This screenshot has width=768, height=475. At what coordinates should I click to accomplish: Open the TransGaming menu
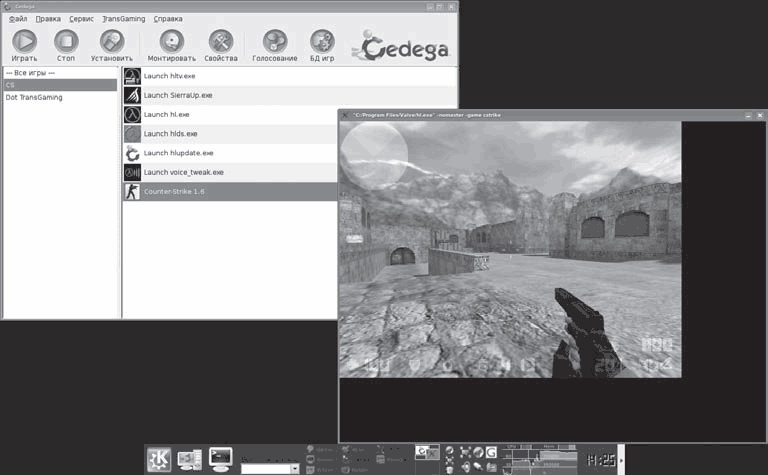coord(124,19)
